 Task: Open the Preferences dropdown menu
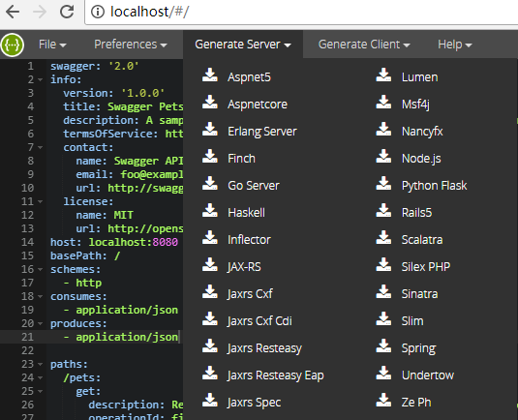click(131, 45)
